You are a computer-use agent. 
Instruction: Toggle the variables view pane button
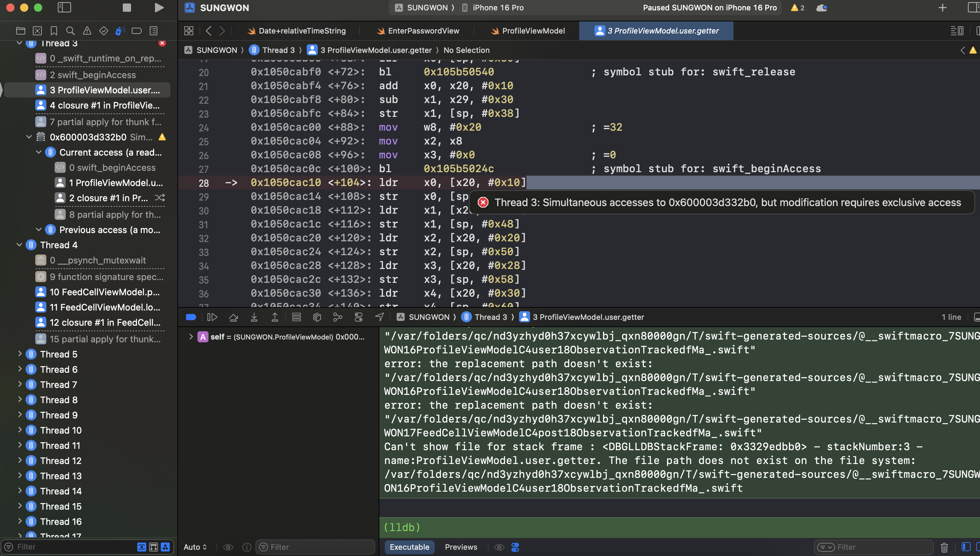966,547
